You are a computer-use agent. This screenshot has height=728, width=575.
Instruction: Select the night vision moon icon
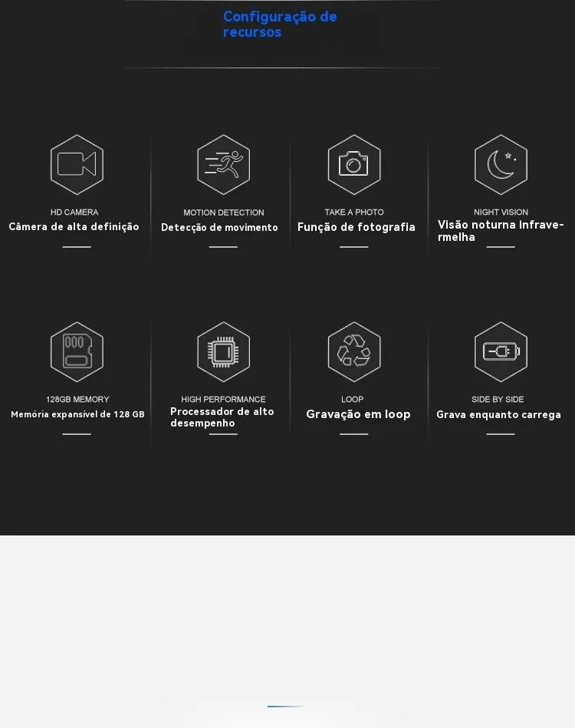click(501, 164)
